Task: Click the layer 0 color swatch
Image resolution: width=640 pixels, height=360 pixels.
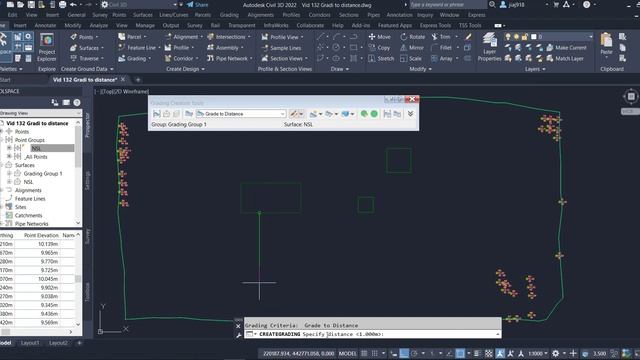Action: coord(533,37)
